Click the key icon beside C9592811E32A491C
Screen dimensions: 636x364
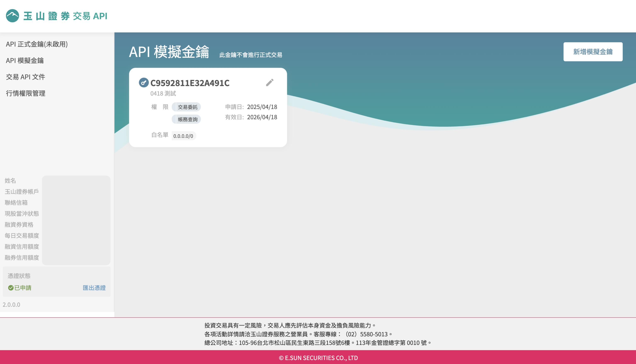click(x=144, y=82)
